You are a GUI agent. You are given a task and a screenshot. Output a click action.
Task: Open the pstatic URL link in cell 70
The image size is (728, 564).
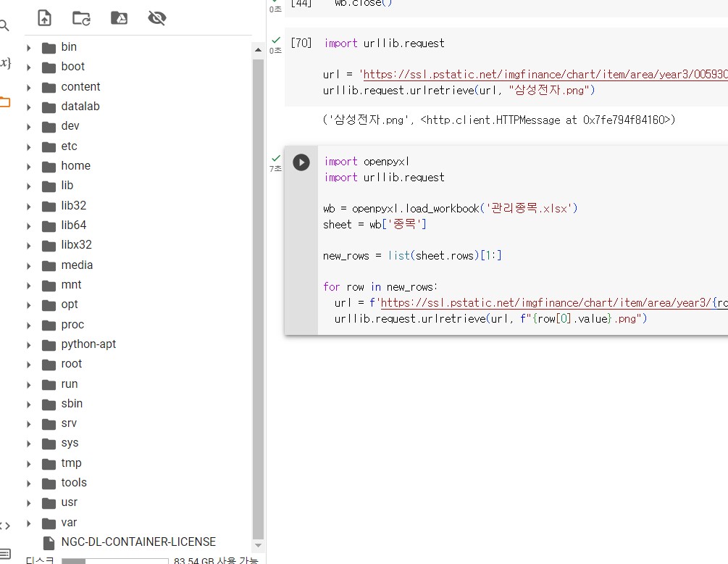coord(545,75)
